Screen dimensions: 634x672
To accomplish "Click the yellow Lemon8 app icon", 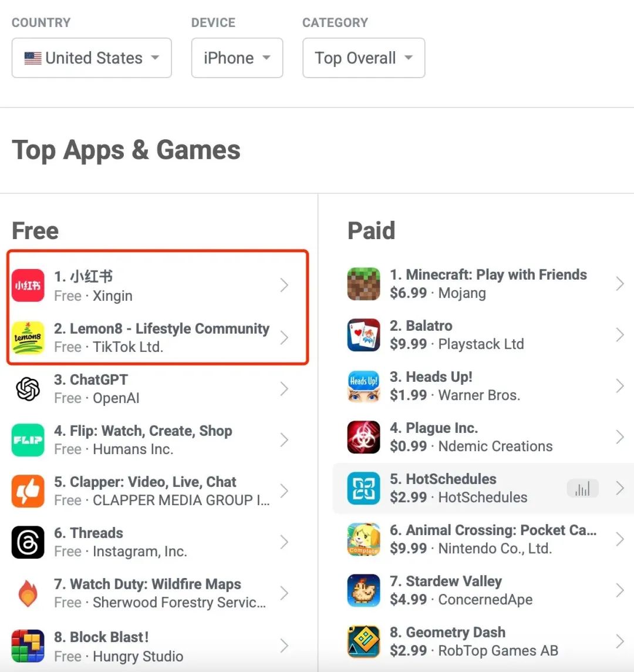I will 28,337.
